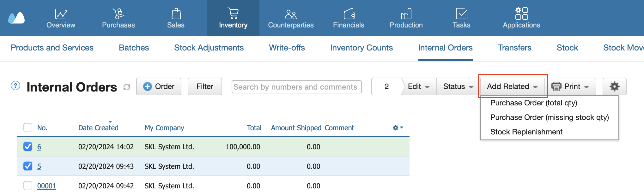Choose Stock Replenishment option
The height and width of the screenshot is (195, 644).
point(526,132)
